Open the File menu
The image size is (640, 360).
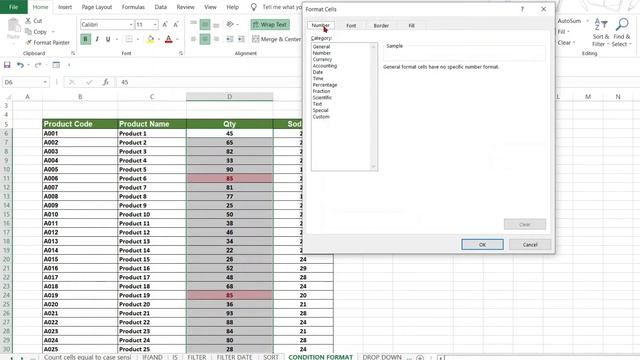13,7
